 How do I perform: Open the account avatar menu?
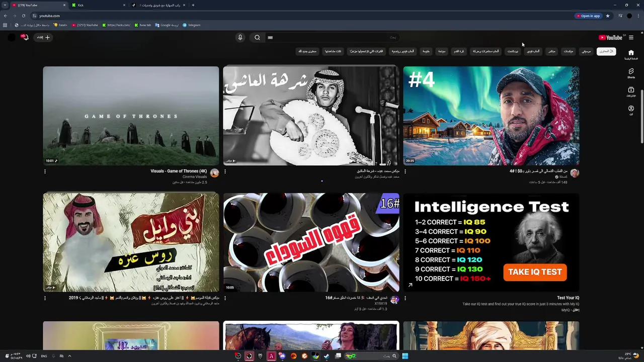tap(11, 37)
